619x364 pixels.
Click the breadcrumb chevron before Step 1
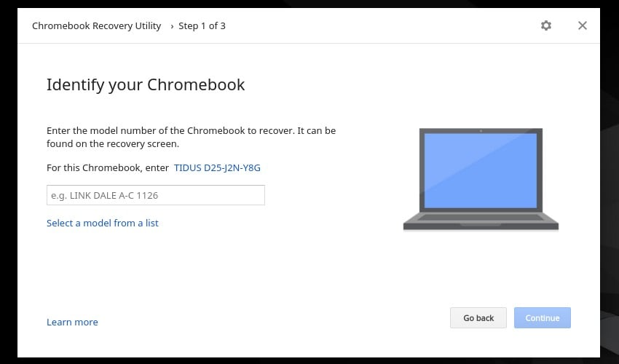click(x=172, y=26)
